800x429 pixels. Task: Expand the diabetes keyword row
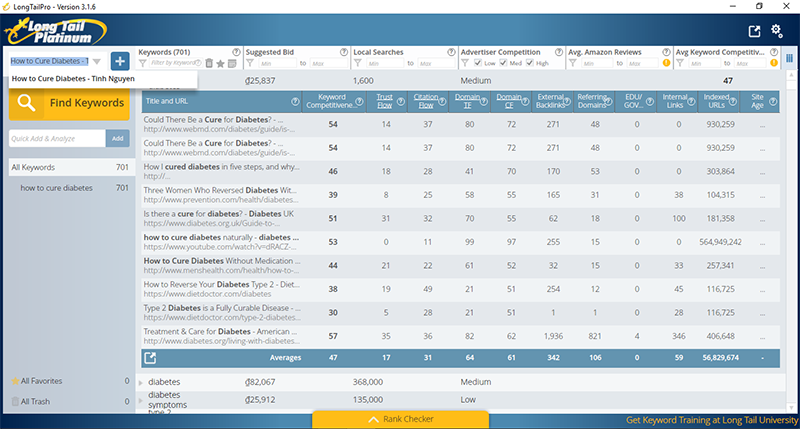point(141,381)
